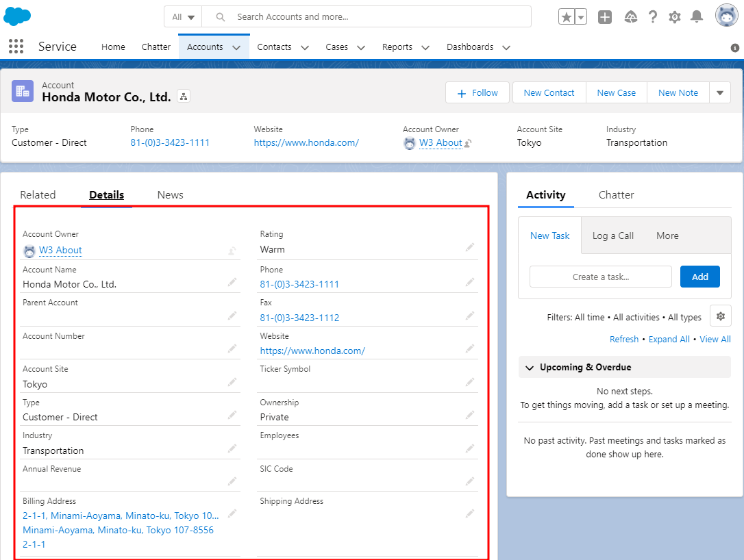Click the Salesforce cloud logo
744x560 pixels.
(x=17, y=16)
